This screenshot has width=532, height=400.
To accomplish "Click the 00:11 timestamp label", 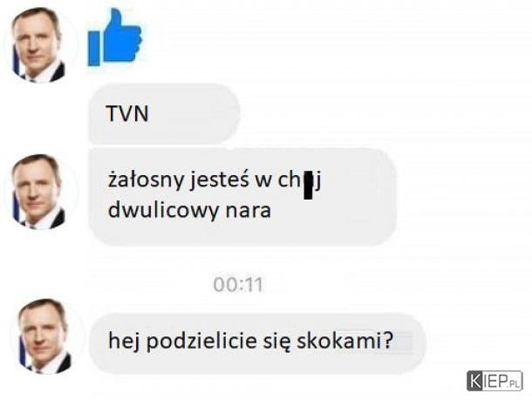I will tap(238, 285).
